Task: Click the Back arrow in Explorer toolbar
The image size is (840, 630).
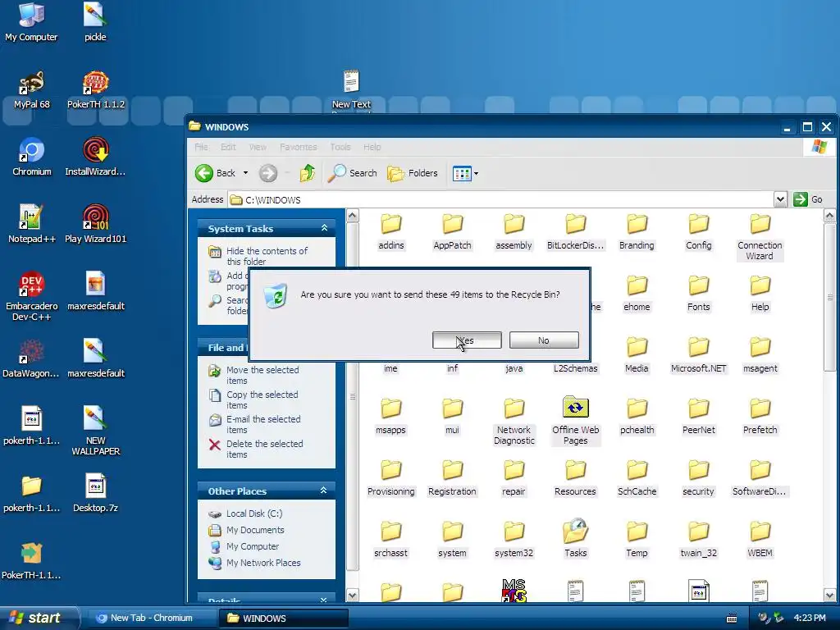Action: (215, 173)
